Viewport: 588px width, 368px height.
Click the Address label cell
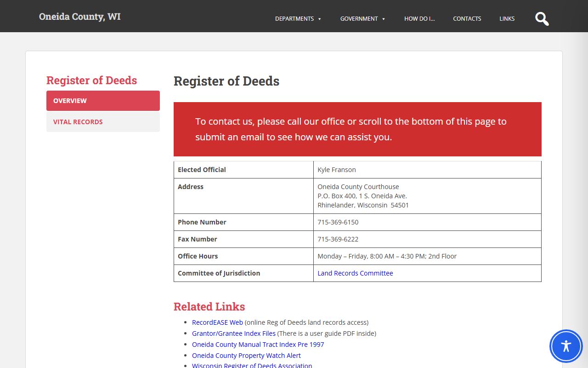coord(243,196)
